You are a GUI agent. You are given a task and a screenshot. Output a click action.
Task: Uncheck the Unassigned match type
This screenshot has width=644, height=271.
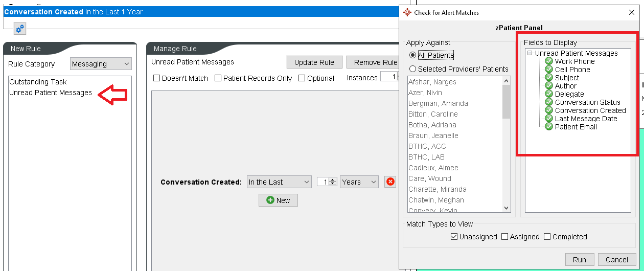[x=454, y=237]
